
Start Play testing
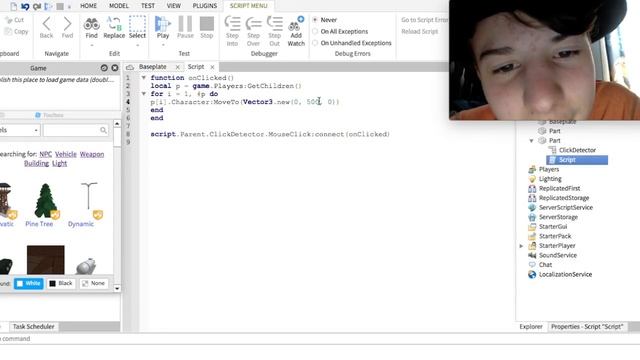[163, 24]
